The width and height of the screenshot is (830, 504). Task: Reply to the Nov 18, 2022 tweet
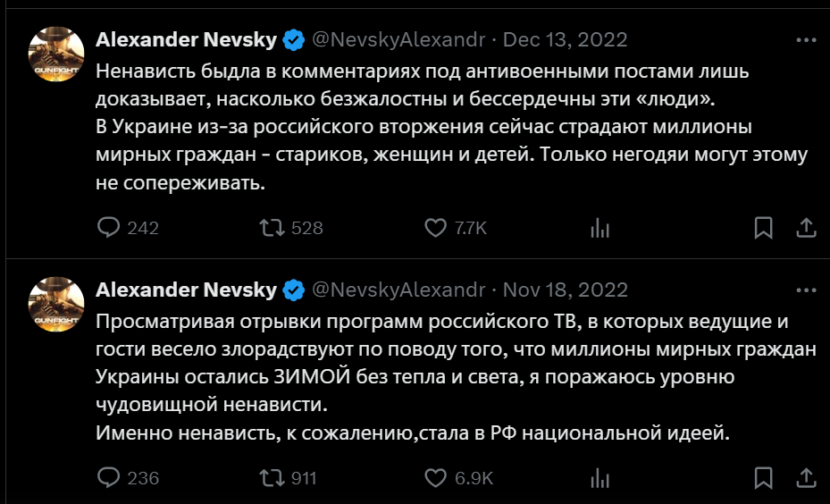pos(108,477)
